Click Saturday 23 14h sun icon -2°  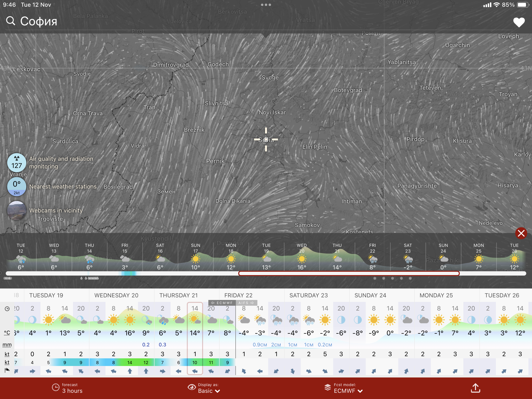click(325, 320)
